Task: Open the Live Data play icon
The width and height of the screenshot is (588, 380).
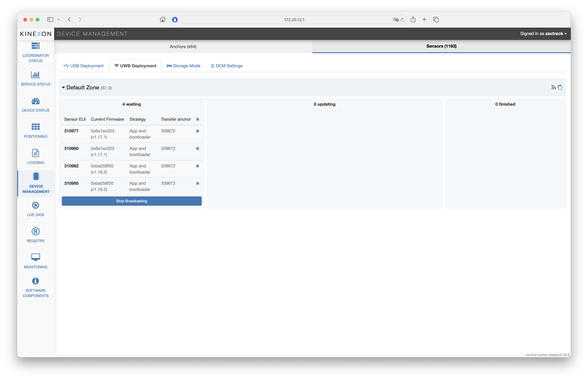Action: pos(36,205)
